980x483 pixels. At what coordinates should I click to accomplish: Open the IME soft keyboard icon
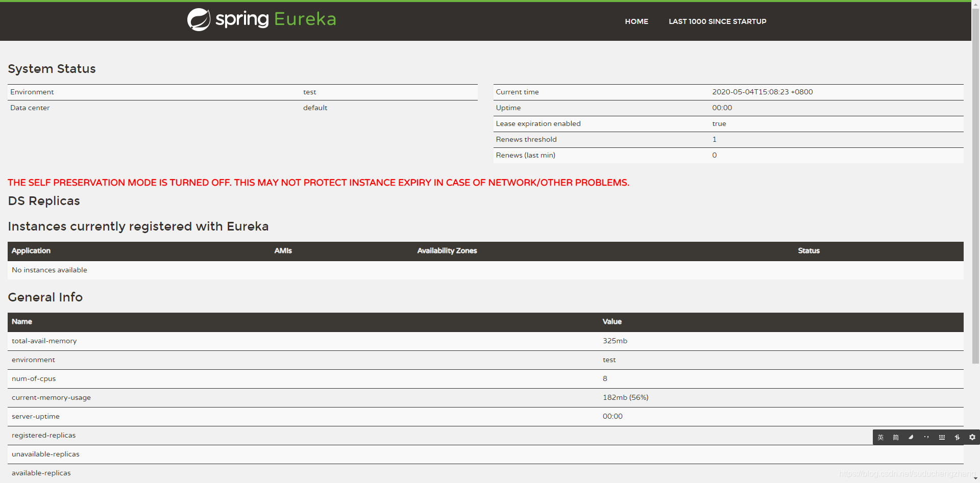tap(942, 437)
